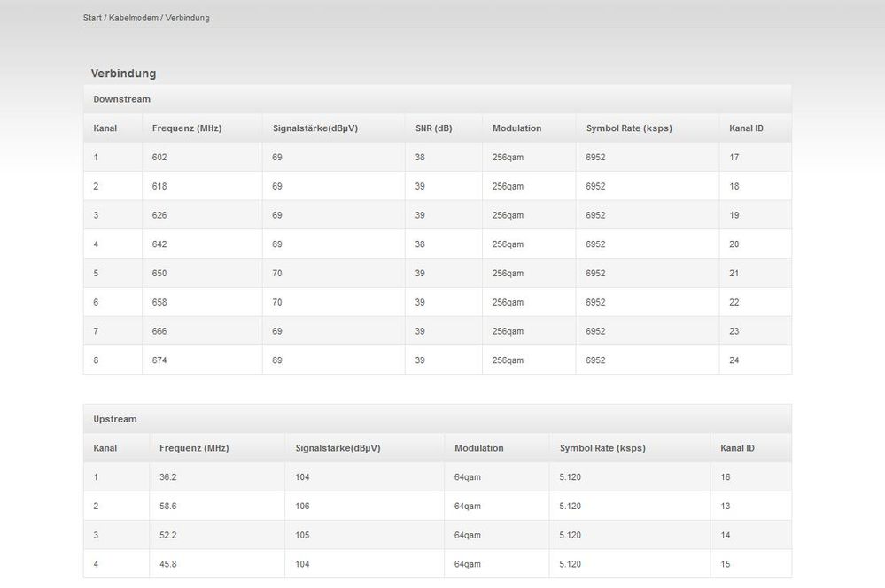This screenshot has height=588, width=885.
Task: Click signal strength 70 in the 658 MHz row
Action: pyautogui.click(x=277, y=303)
